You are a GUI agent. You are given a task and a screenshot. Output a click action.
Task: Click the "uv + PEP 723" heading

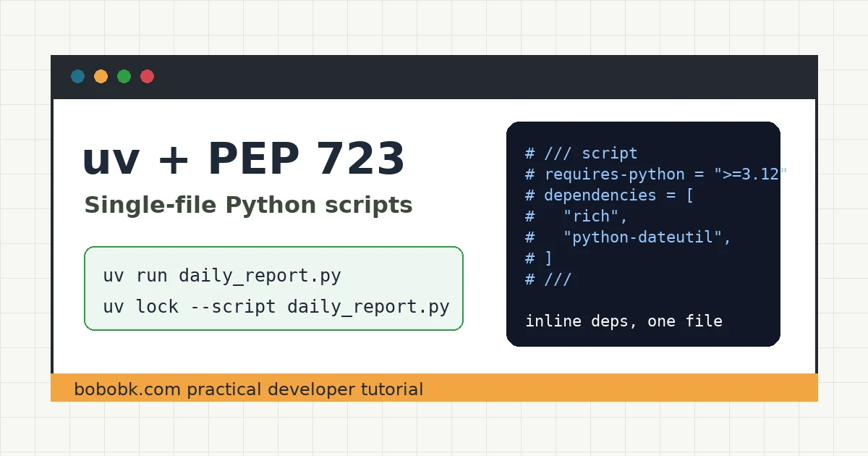point(244,159)
